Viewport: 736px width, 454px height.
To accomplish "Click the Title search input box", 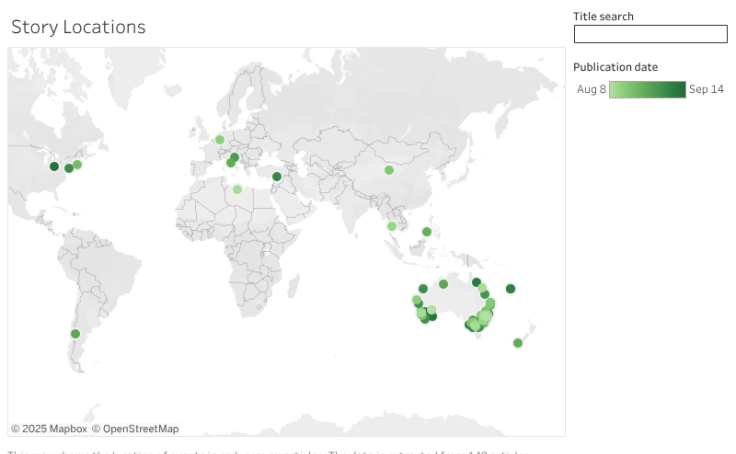I will coord(651,34).
